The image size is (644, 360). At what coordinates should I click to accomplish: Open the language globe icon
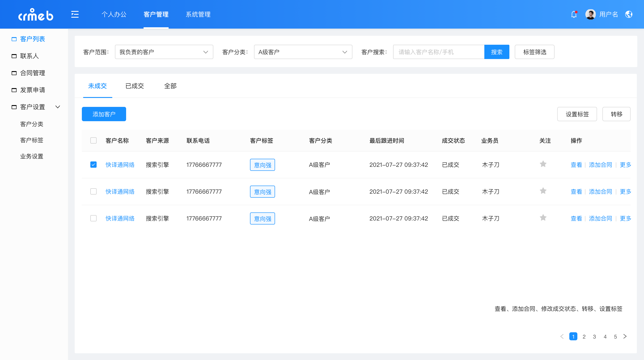[x=629, y=14]
